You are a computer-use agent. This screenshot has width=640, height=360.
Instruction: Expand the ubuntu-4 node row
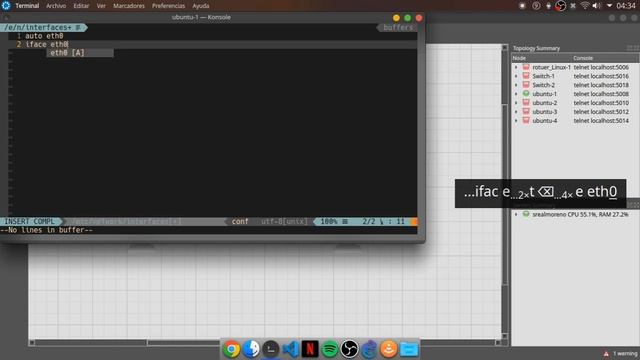(x=516, y=121)
